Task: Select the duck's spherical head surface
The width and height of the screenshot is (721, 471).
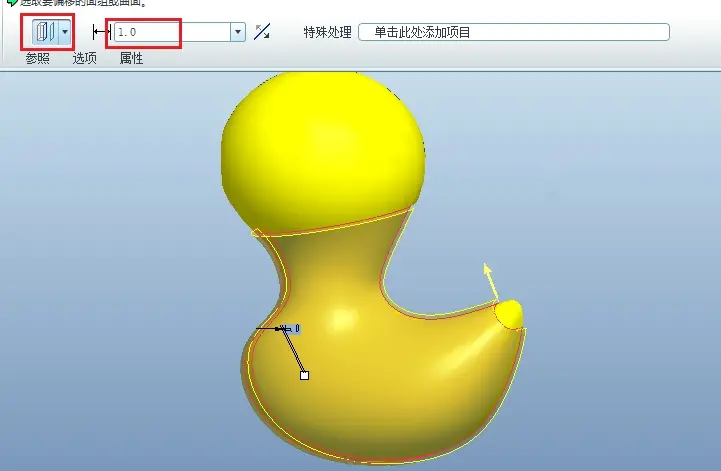Action: 322,147
